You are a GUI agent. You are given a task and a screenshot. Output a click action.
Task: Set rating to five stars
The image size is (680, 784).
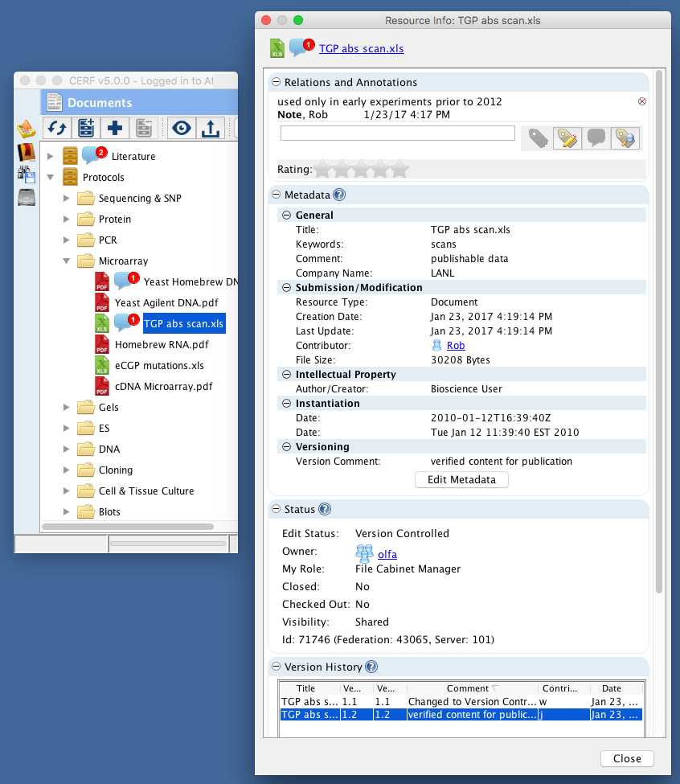399,169
